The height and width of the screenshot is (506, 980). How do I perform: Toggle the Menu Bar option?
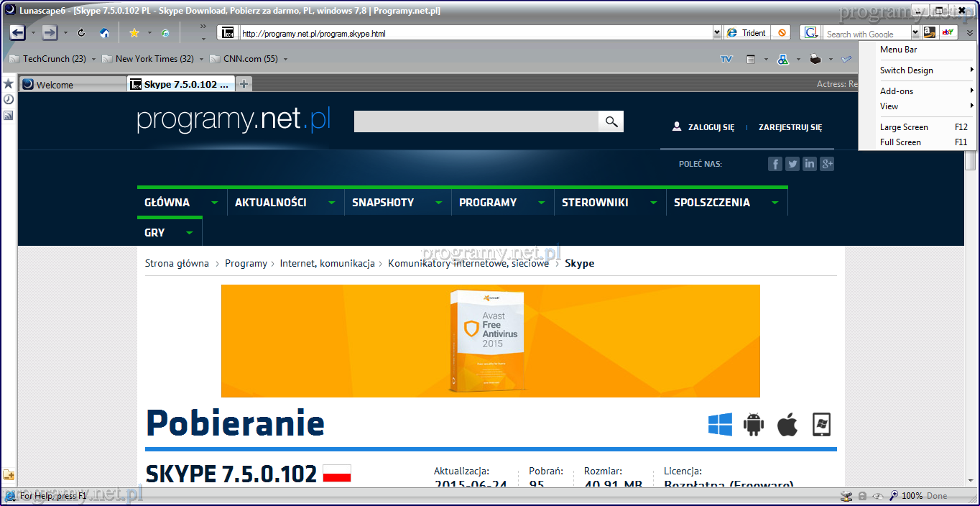pyautogui.click(x=898, y=50)
